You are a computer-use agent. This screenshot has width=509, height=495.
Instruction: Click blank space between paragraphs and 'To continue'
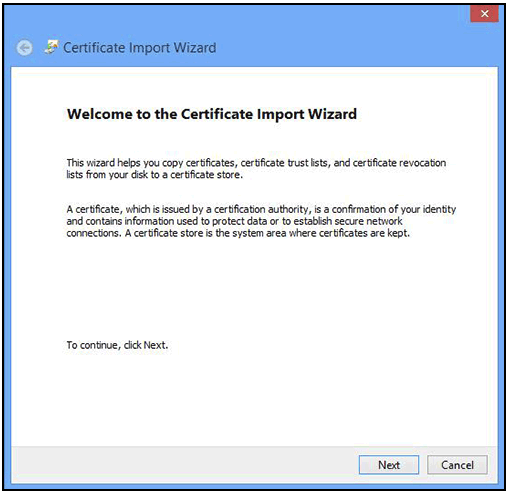coord(253,287)
